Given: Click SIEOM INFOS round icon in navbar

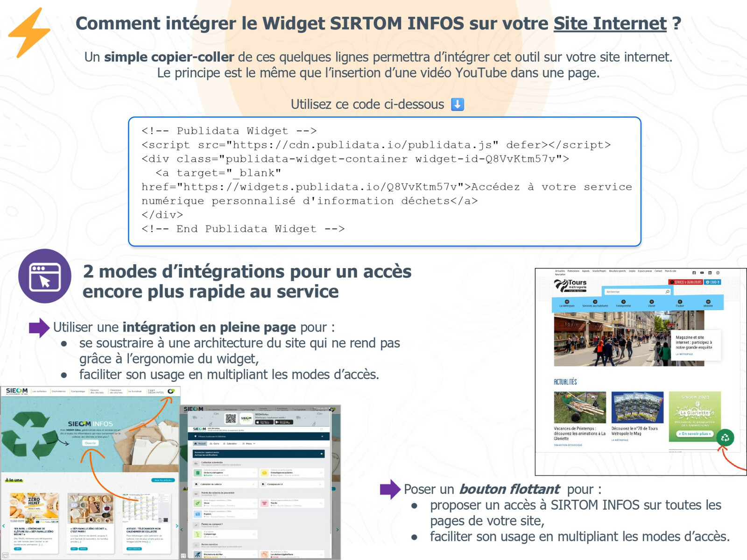Looking at the screenshot, I should coord(171,391).
